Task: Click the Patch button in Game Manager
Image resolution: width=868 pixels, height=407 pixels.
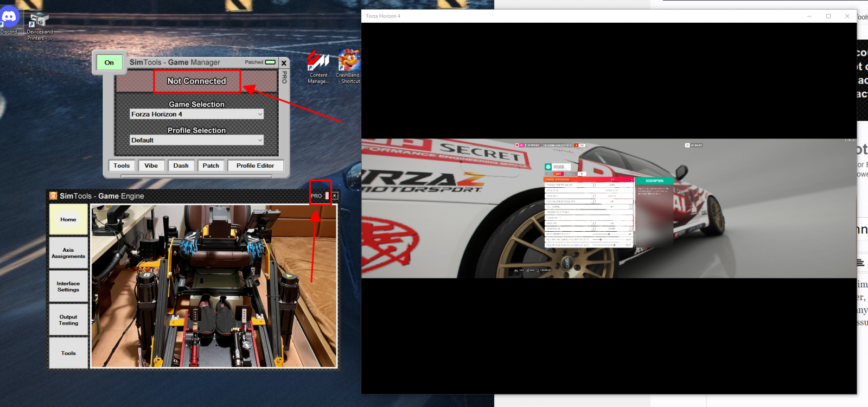Action: [x=211, y=166]
